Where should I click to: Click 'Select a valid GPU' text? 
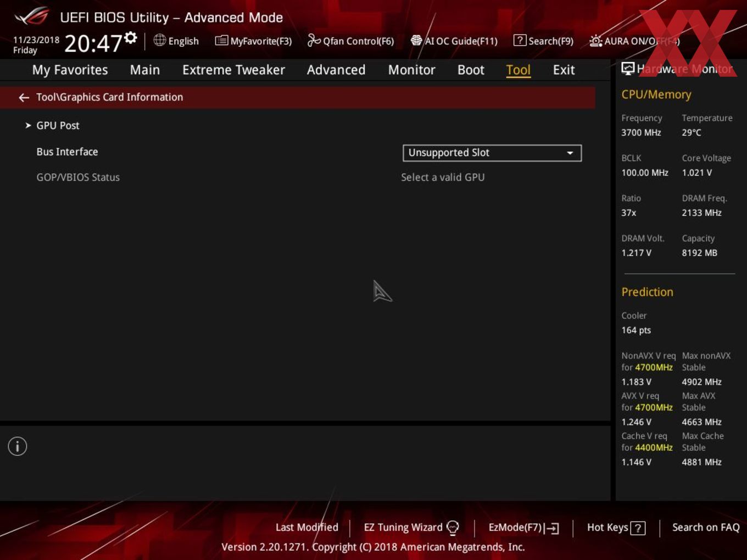(443, 177)
